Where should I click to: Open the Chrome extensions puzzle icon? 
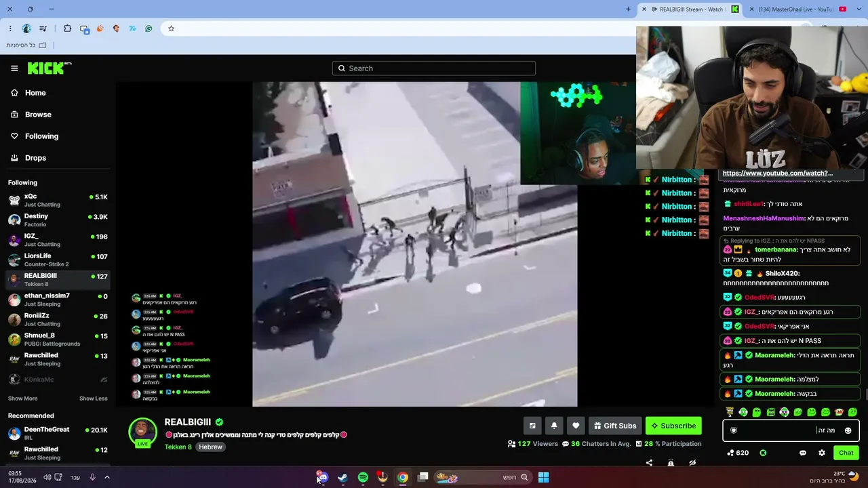tap(67, 28)
